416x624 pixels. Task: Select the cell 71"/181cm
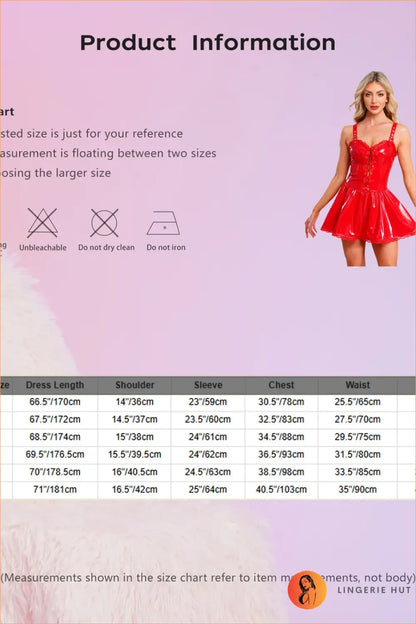coord(55,489)
